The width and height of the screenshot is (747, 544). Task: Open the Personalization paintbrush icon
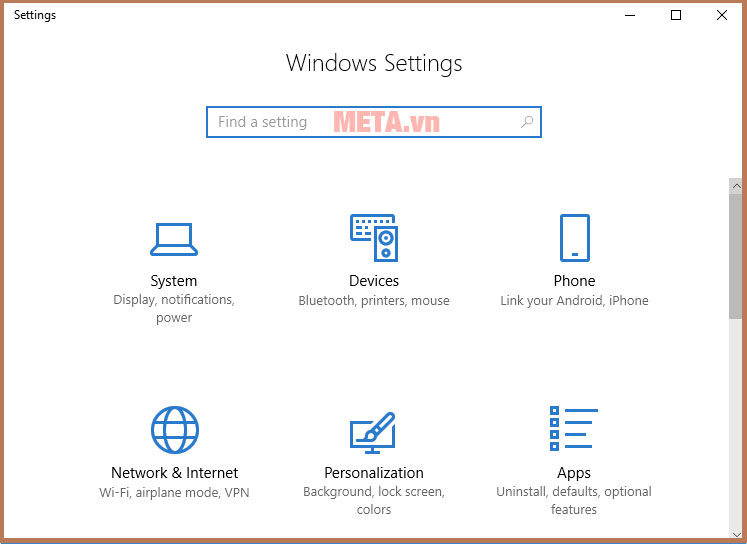pos(373,433)
